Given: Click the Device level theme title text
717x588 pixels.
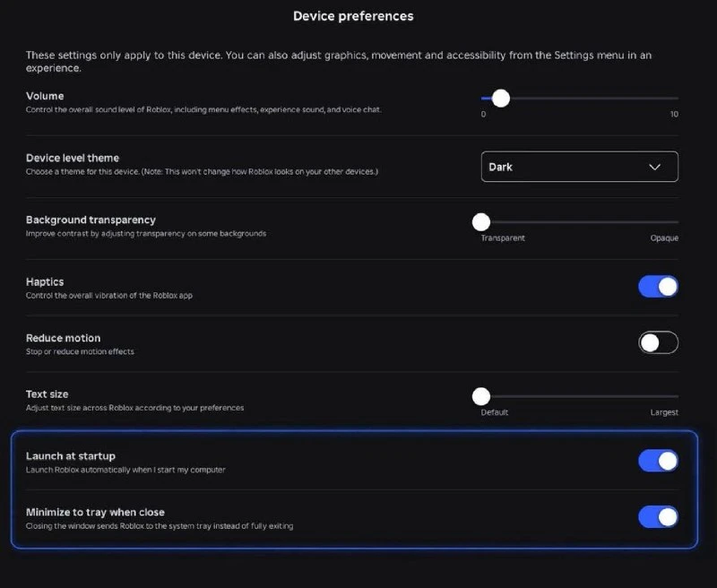Looking at the screenshot, I should point(73,158).
